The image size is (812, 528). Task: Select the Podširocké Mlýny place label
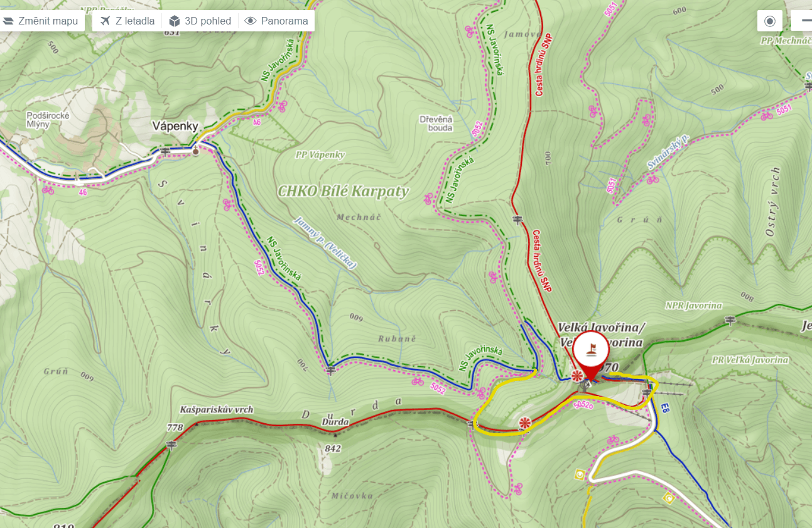[x=47, y=120]
